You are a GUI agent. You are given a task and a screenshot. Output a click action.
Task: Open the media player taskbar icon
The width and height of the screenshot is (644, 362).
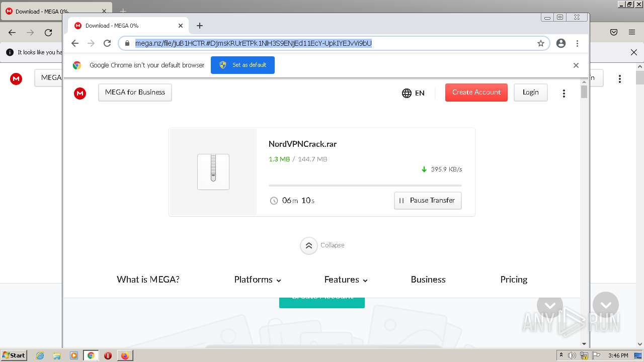pyautogui.click(x=74, y=355)
